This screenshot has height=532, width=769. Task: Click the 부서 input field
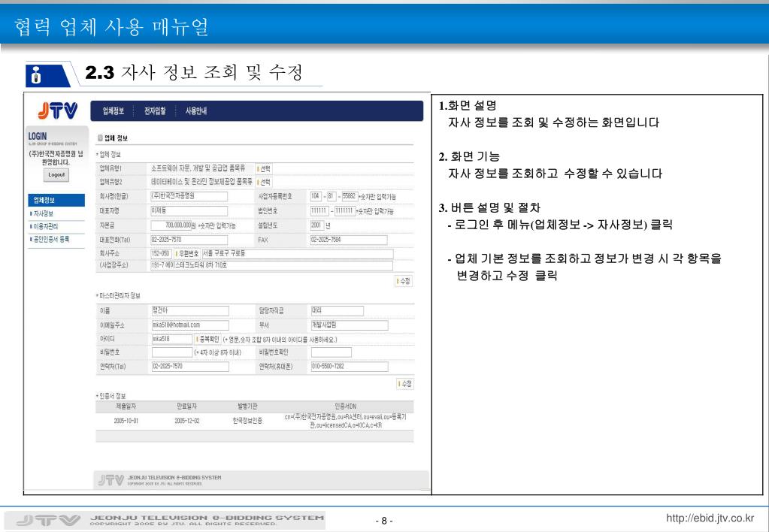[350, 325]
